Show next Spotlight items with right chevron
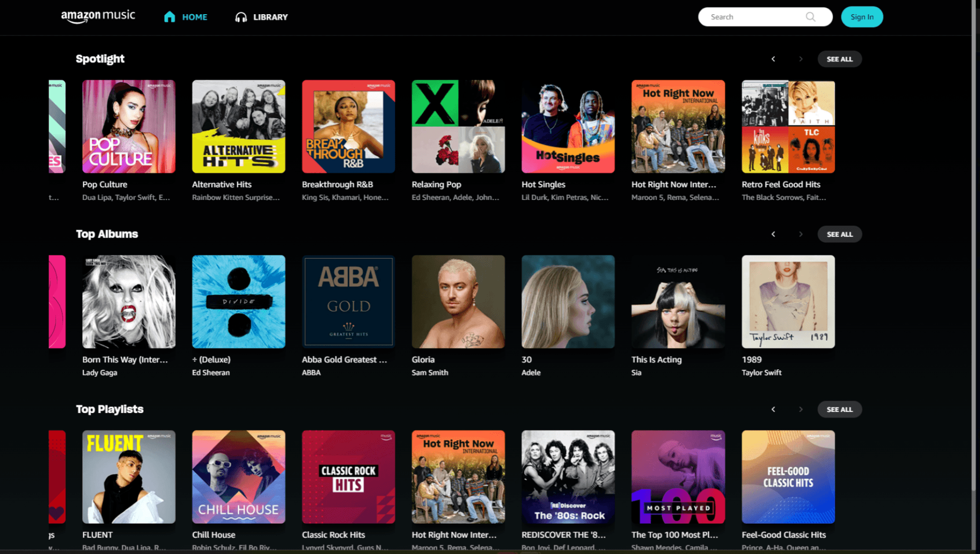Image resolution: width=980 pixels, height=554 pixels. pyautogui.click(x=801, y=59)
